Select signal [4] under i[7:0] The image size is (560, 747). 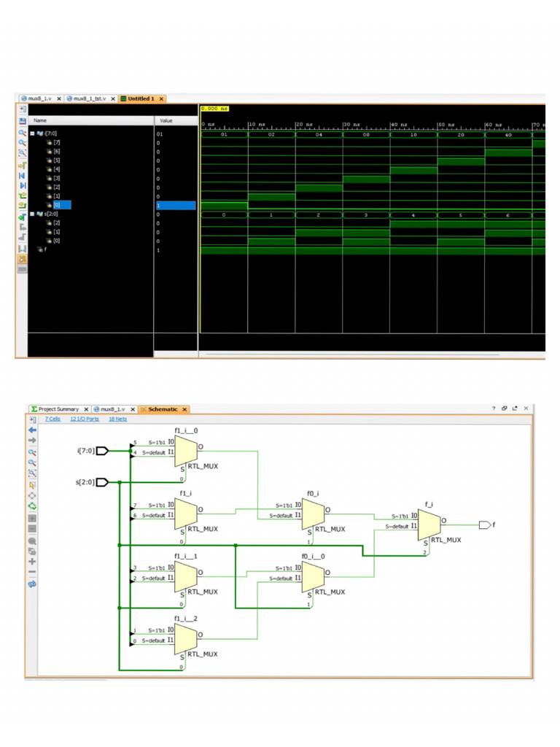pos(57,169)
